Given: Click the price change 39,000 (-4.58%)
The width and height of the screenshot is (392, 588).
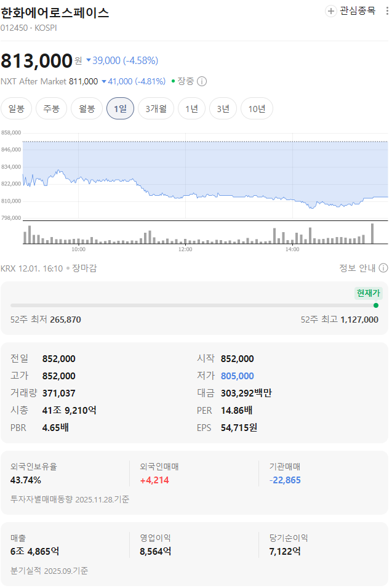Looking at the screenshot, I should tap(122, 61).
